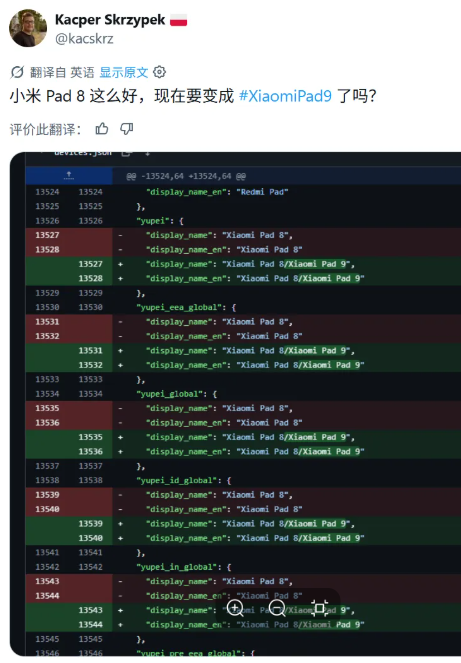This screenshot has width=461, height=663.
Task: Click the "yupei_id_global": { code line
Action: 184,481
